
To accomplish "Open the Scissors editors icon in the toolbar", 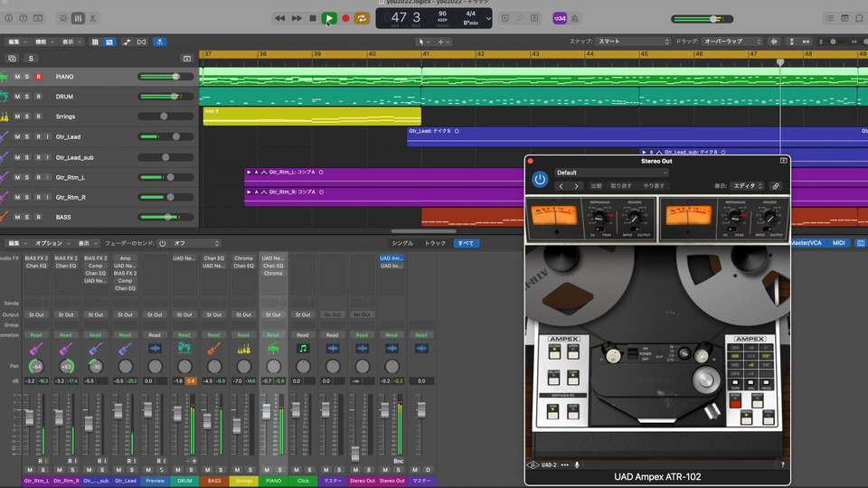I will click(92, 18).
